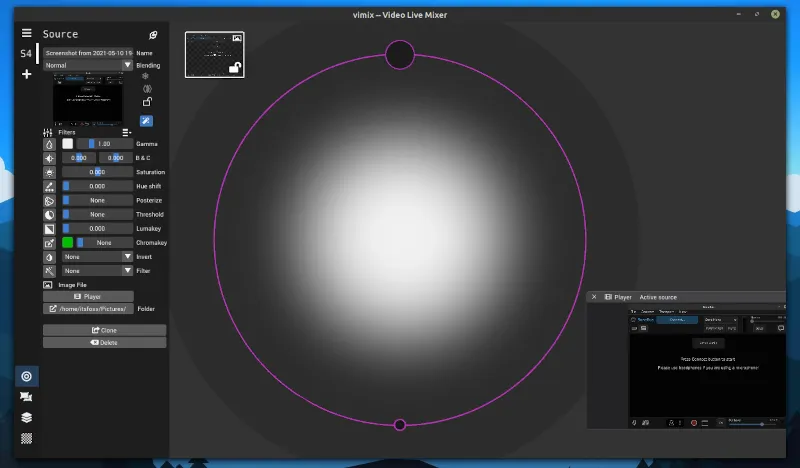
Task: Click the Contrast slider in B & C row
Action: point(116,158)
